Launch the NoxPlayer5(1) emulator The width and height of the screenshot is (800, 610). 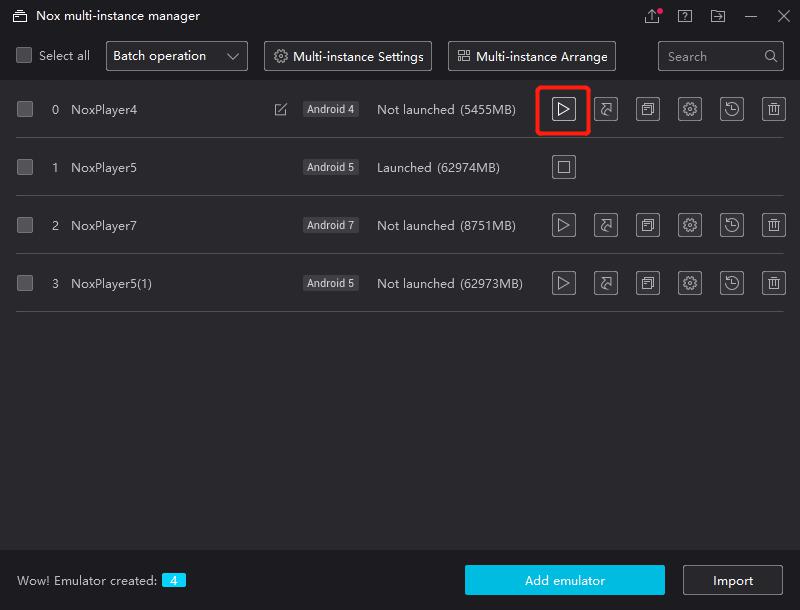click(x=563, y=283)
